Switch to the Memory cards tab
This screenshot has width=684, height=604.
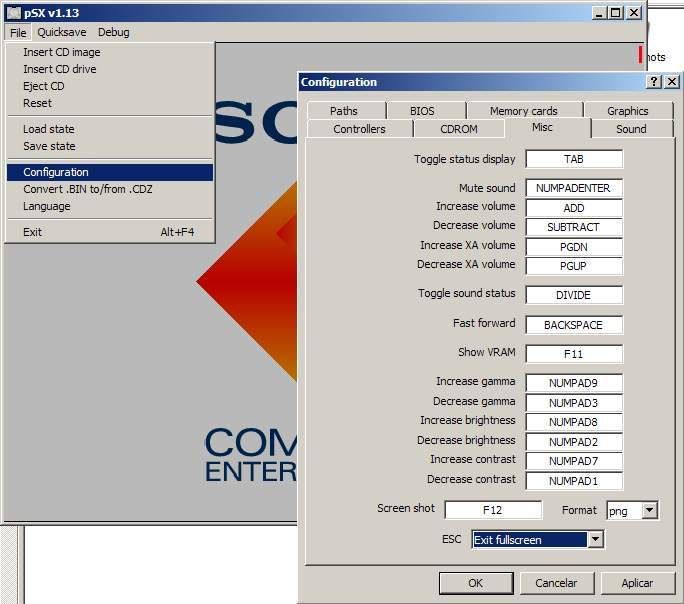pyautogui.click(x=525, y=111)
